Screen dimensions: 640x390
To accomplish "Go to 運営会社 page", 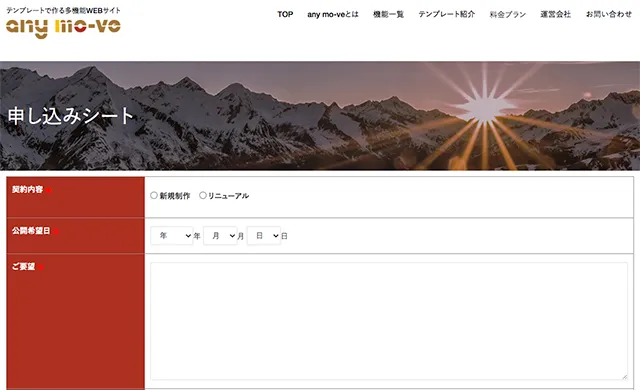I will click(x=556, y=14).
